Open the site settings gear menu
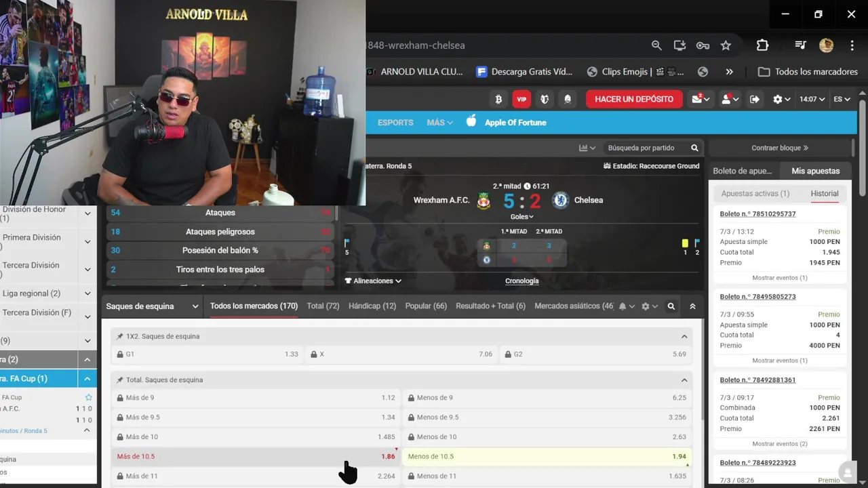The height and width of the screenshot is (488, 868). point(782,99)
